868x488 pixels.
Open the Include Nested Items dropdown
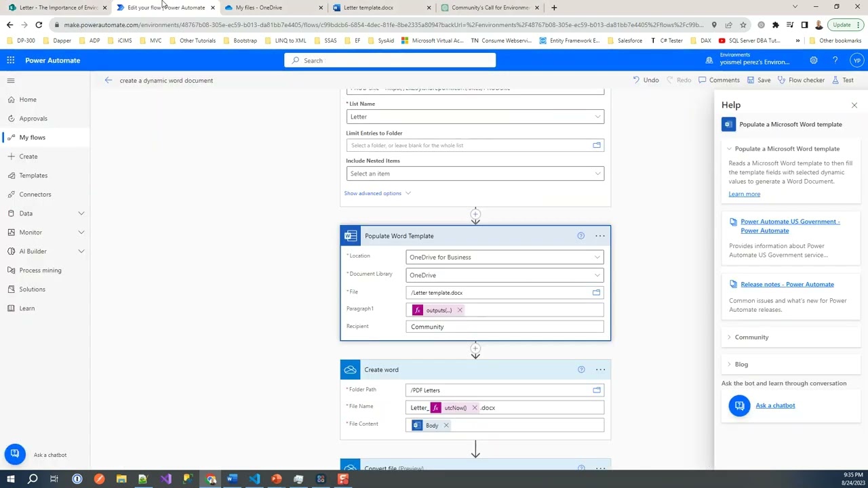pos(475,174)
